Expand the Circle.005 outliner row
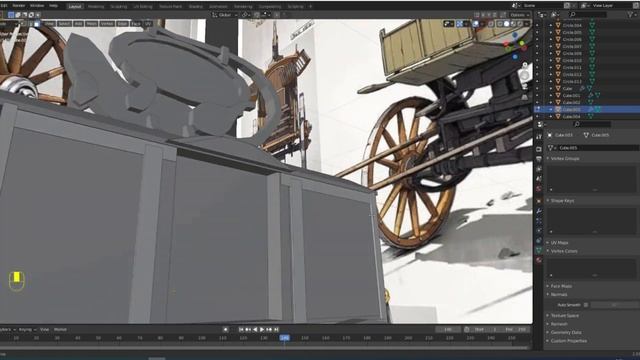 coord(551,32)
